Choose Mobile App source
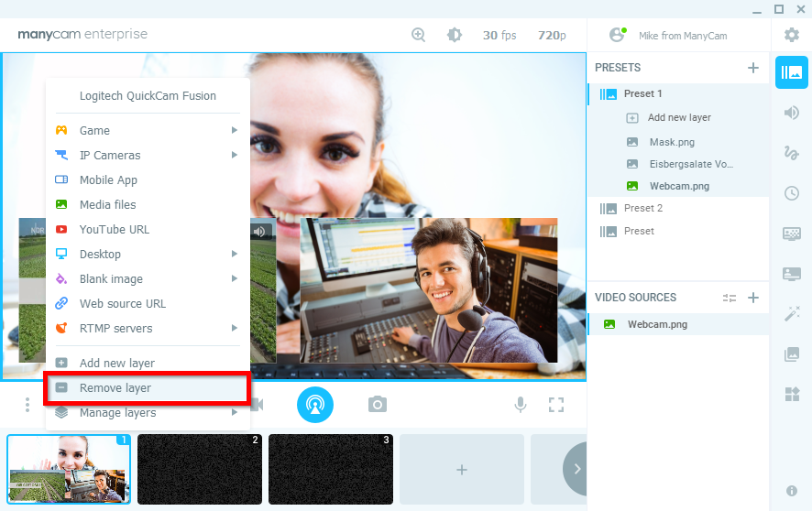Viewport: 812px width, 511px height. 148,180
